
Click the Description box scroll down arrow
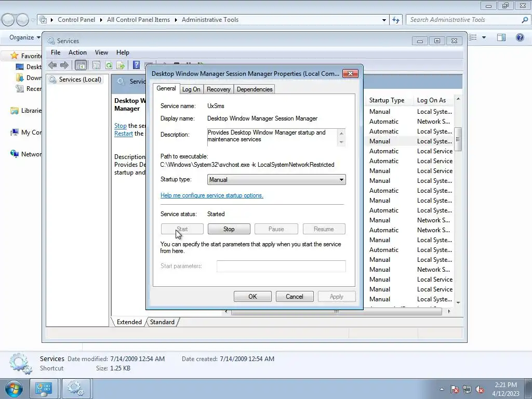point(341,142)
